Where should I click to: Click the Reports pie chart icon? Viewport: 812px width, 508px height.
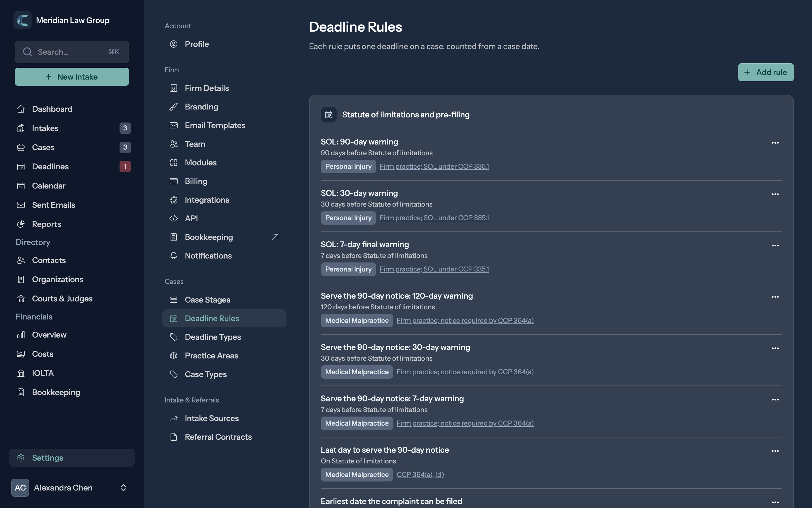coord(21,224)
